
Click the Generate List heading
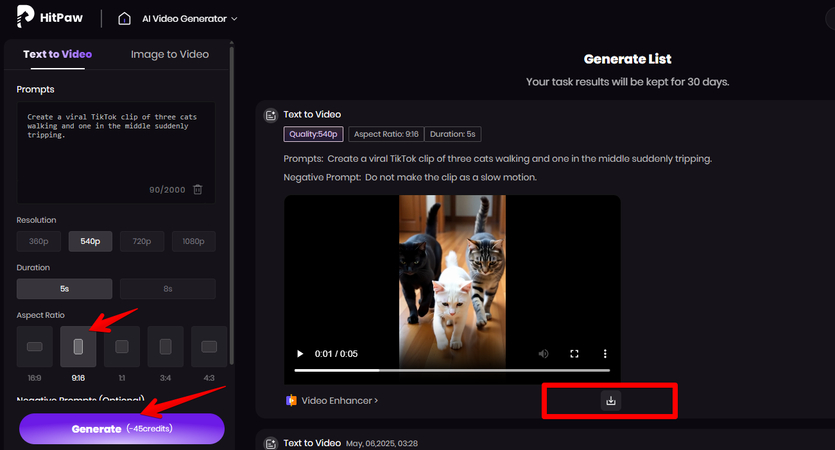tap(627, 59)
